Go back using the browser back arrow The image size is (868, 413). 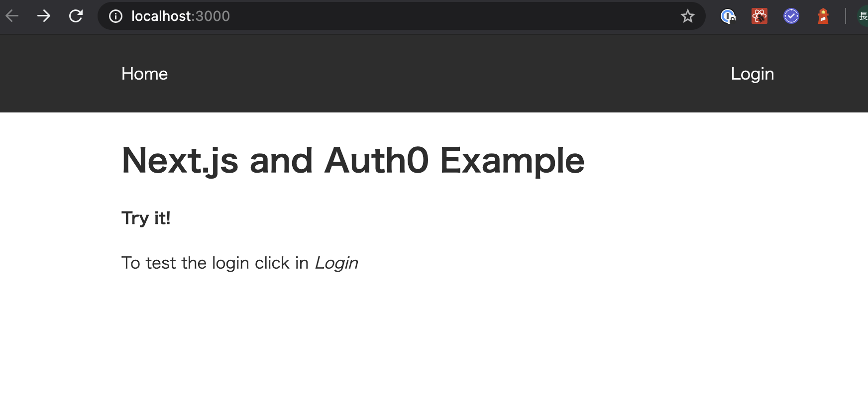(12, 16)
